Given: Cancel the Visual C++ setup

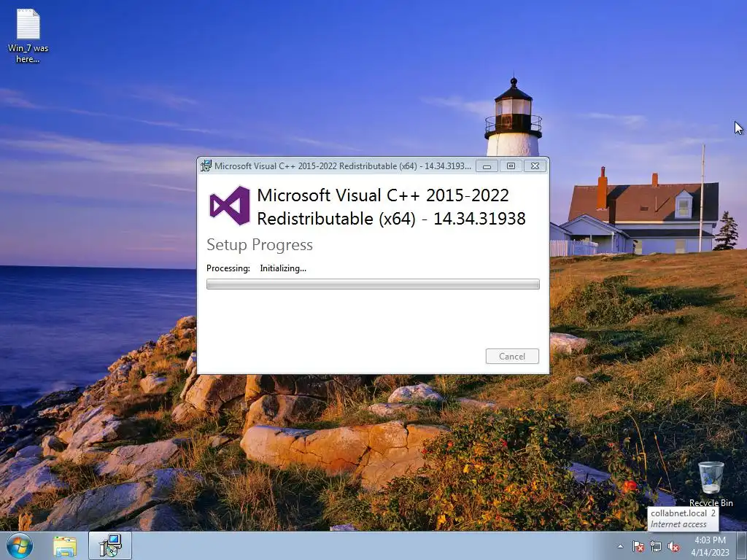Looking at the screenshot, I should [512, 356].
